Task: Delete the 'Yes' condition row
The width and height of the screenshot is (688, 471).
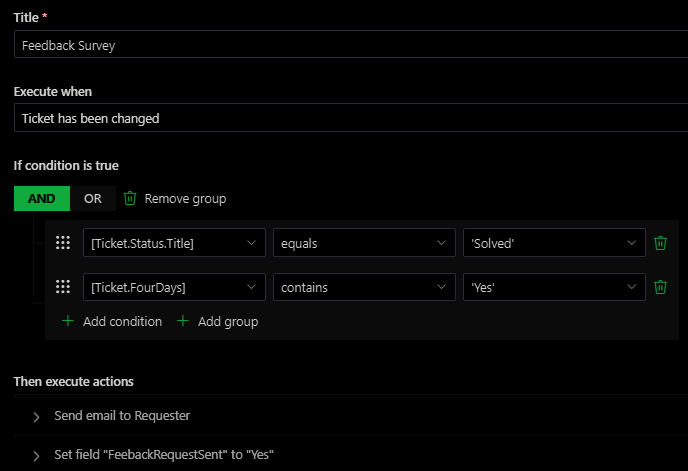Action: [x=660, y=287]
